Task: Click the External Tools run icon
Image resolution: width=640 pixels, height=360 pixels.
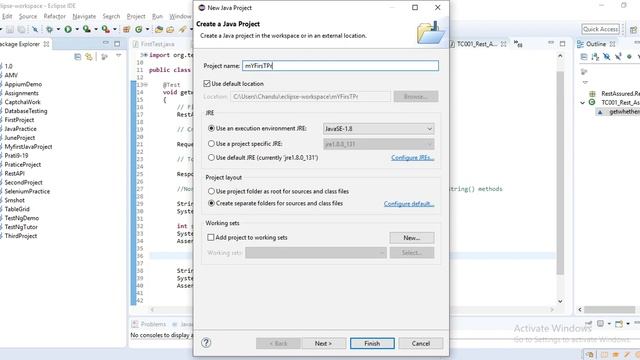Action: tap(105, 29)
